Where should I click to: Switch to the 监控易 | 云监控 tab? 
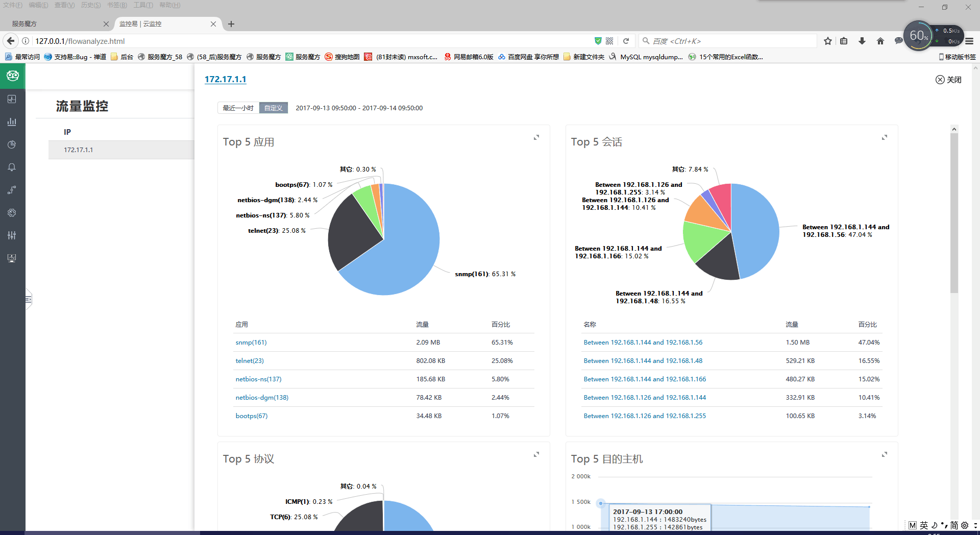(167, 24)
